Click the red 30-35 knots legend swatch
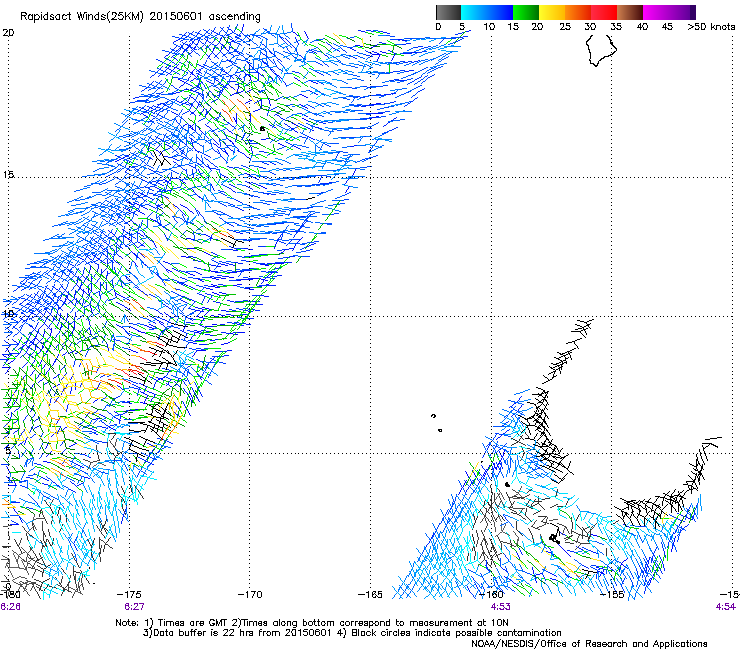 [604, 12]
